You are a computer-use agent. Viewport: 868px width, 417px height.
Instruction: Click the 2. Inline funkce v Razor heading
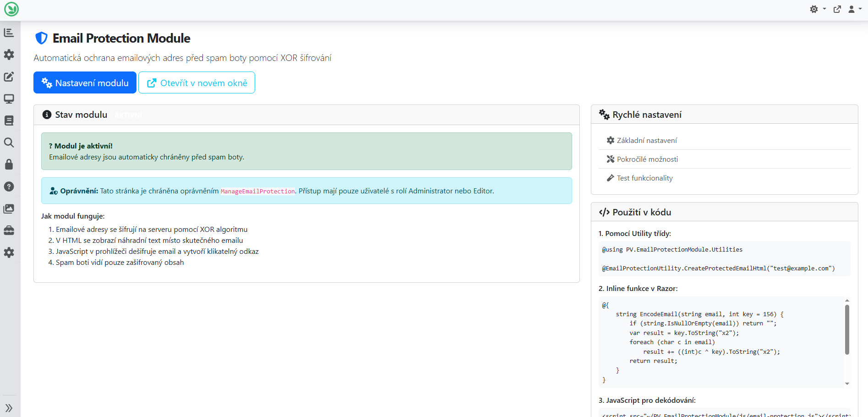pos(638,288)
